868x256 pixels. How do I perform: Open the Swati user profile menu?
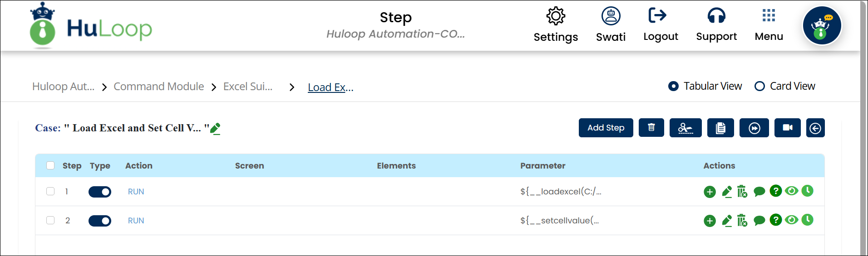pos(611,24)
